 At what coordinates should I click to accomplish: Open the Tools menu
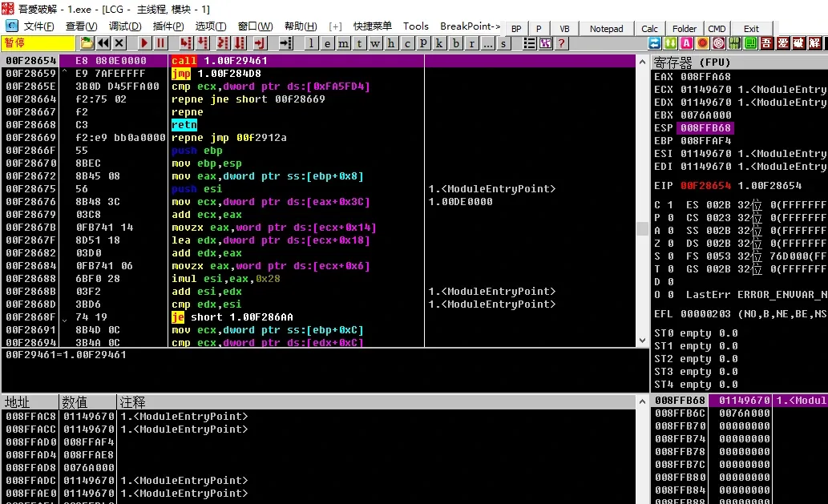coord(415,26)
